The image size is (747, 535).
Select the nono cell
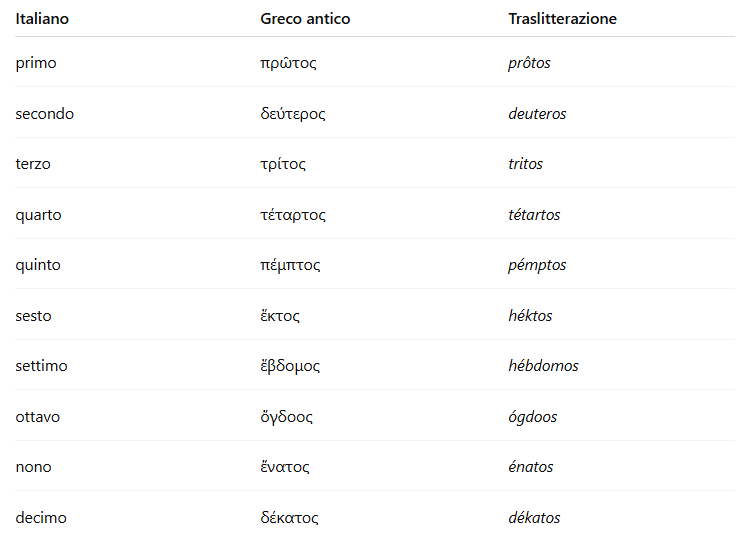click(x=34, y=467)
